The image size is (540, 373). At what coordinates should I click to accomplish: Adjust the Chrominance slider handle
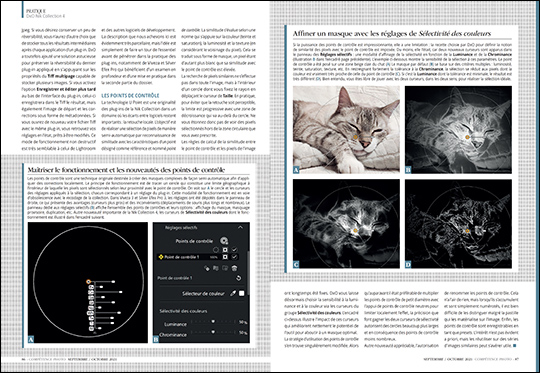coord(213,332)
